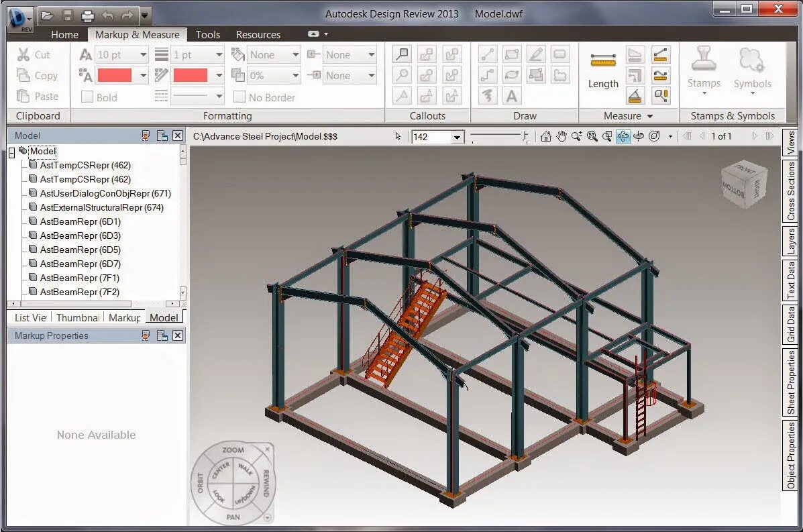Open the line end style None dropdown
This screenshot has width=803, height=532.
371,75
